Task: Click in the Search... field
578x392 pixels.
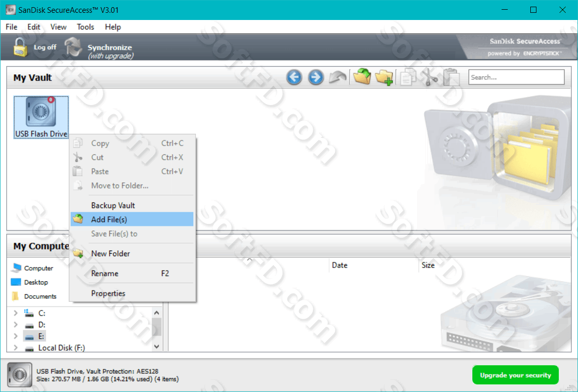Action: point(516,77)
